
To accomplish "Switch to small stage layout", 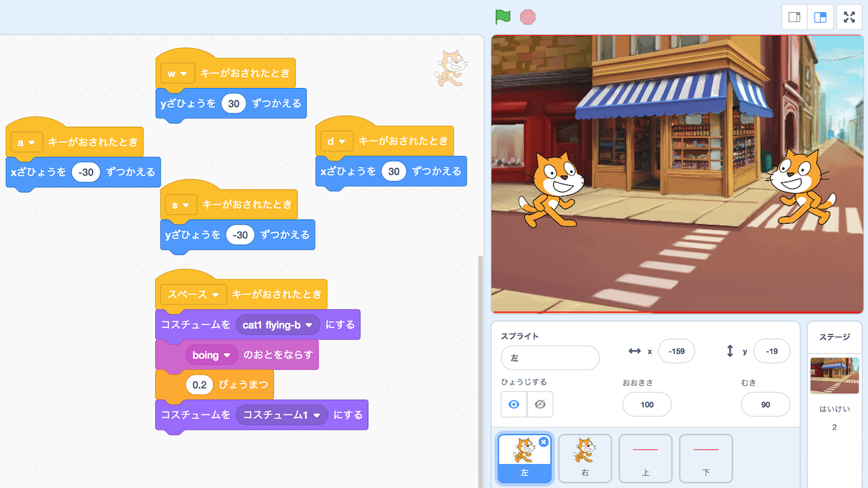I will (794, 18).
